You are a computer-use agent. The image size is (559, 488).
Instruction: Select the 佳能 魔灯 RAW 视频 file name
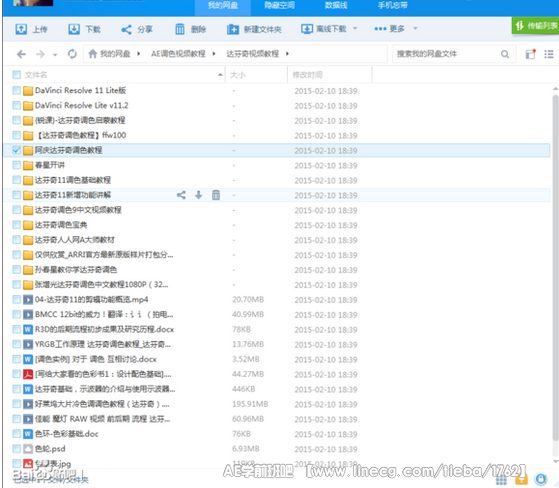pos(102,419)
